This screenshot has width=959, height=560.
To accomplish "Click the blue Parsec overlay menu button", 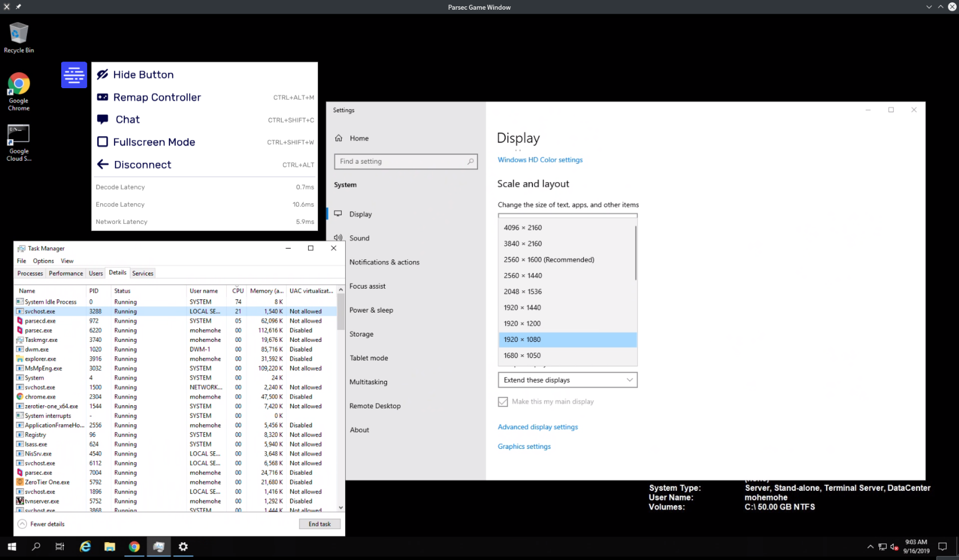I will pyautogui.click(x=74, y=75).
